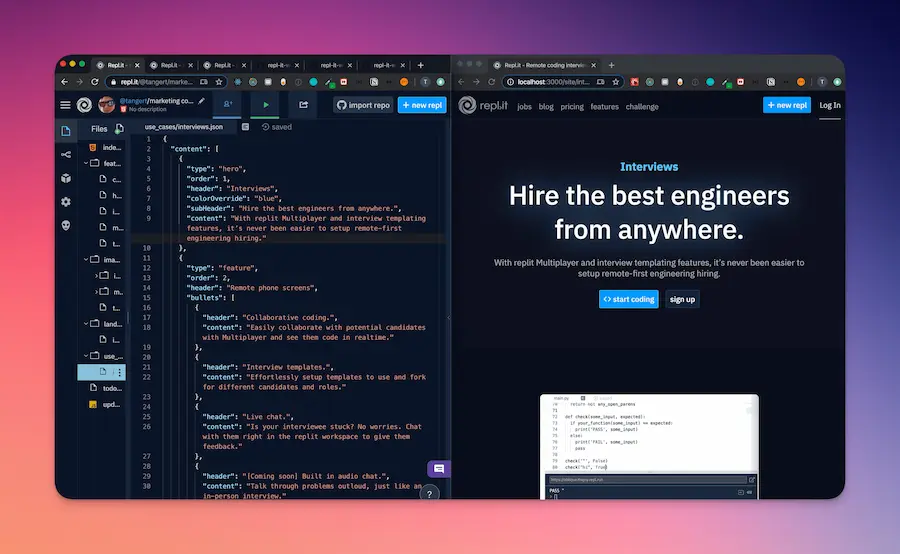The image size is (900, 554).
Task: Open the packages cube sidebar icon
Action: pyautogui.click(x=66, y=178)
